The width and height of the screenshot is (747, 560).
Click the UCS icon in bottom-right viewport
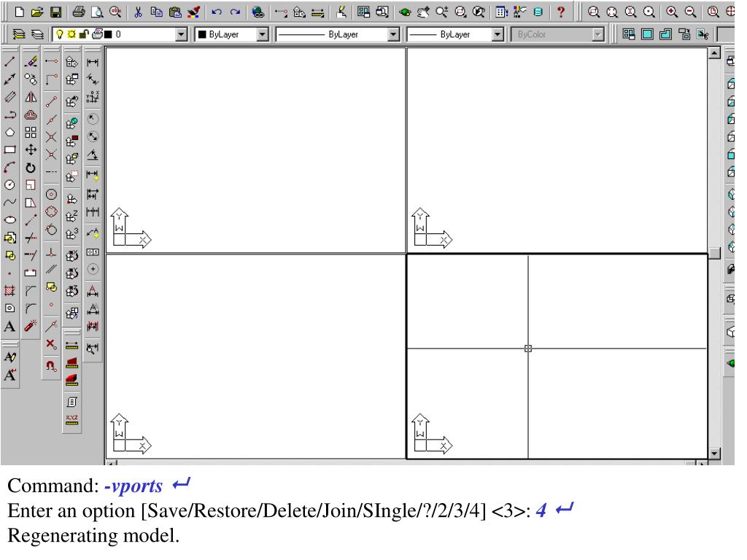point(432,433)
